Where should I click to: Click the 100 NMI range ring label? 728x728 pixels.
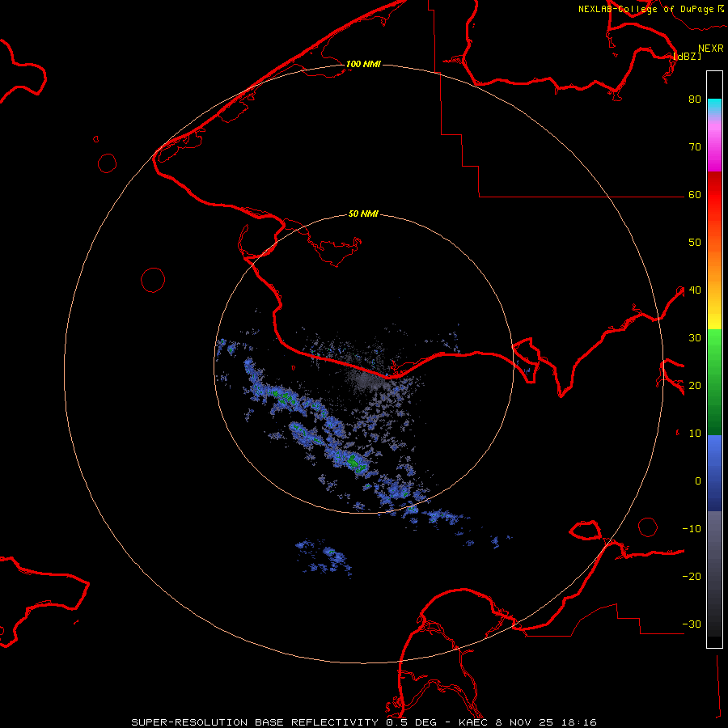(x=363, y=64)
